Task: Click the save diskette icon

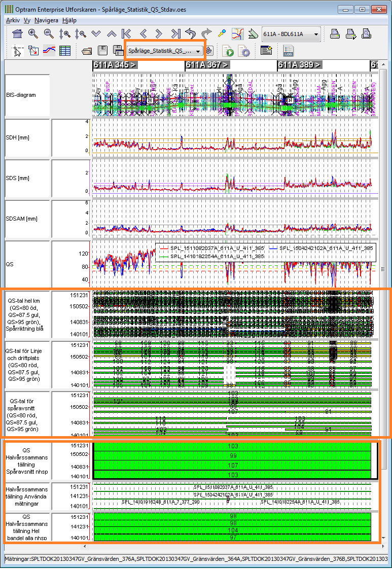Action: (x=102, y=51)
